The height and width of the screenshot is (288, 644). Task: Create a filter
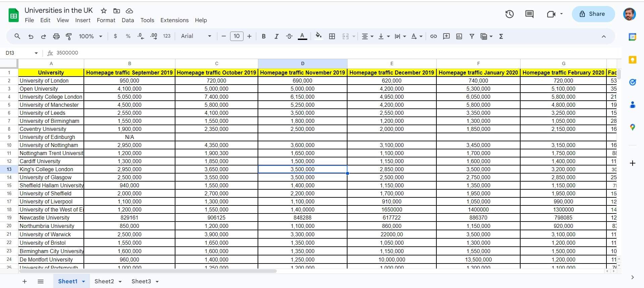click(x=472, y=36)
